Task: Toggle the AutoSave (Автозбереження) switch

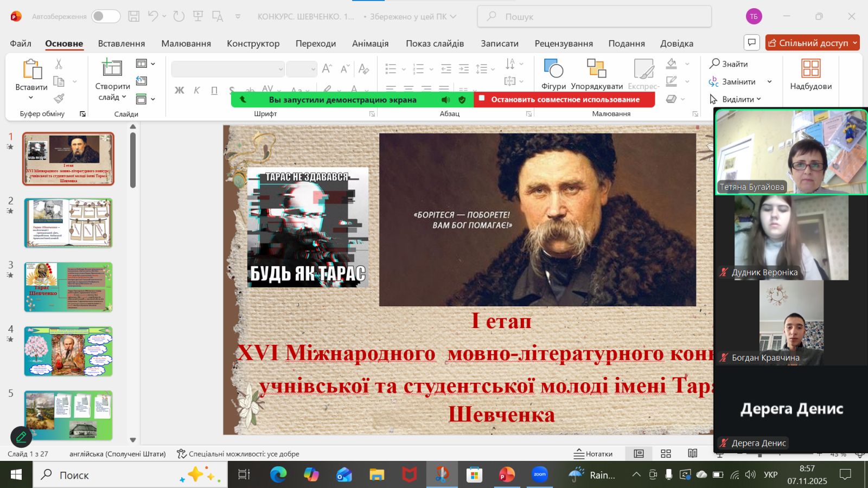Action: 105,16
